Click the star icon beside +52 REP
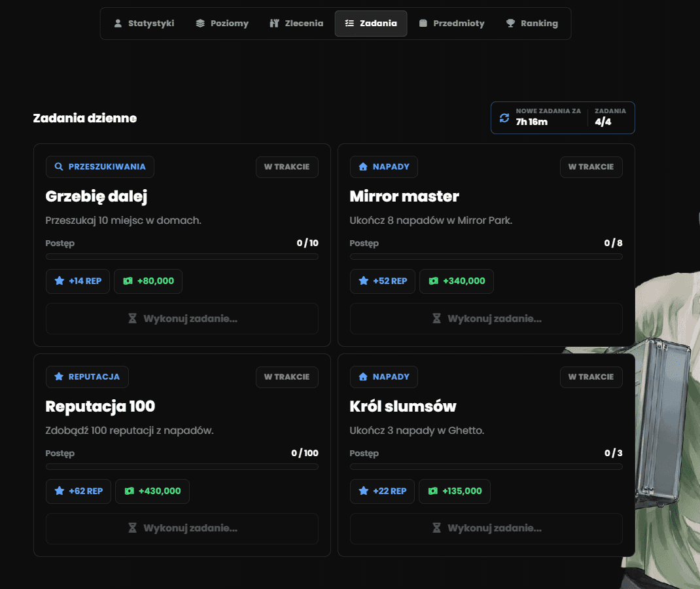The width and height of the screenshot is (700, 589). [363, 281]
